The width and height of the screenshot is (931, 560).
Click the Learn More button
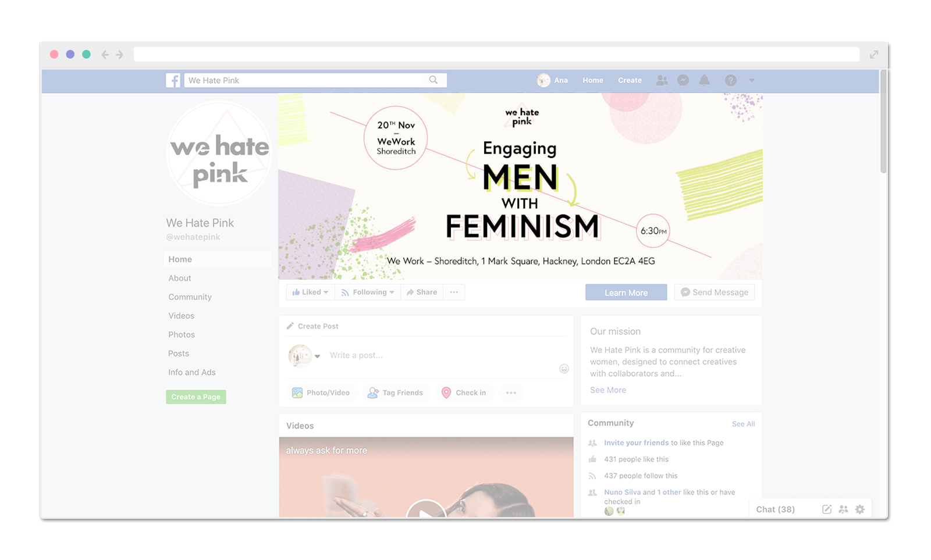click(x=626, y=293)
